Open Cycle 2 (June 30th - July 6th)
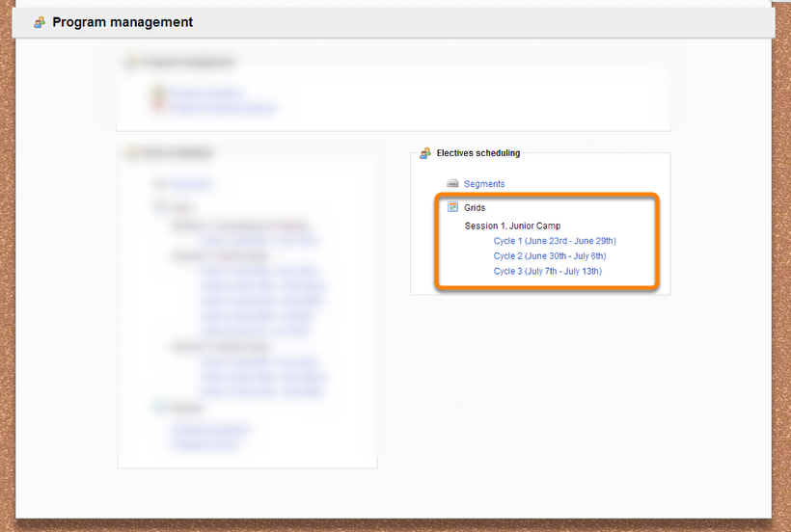The width and height of the screenshot is (791, 532). click(x=550, y=256)
